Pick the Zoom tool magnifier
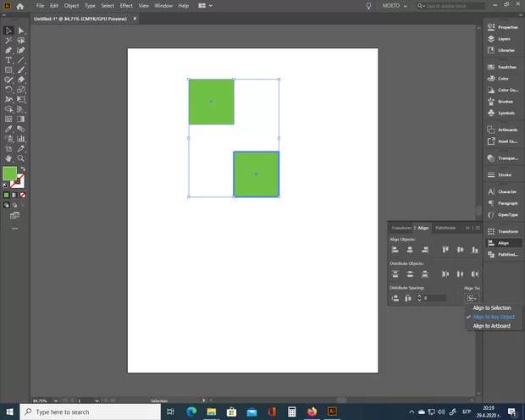Screen dimensions: 525x420 (21, 158)
